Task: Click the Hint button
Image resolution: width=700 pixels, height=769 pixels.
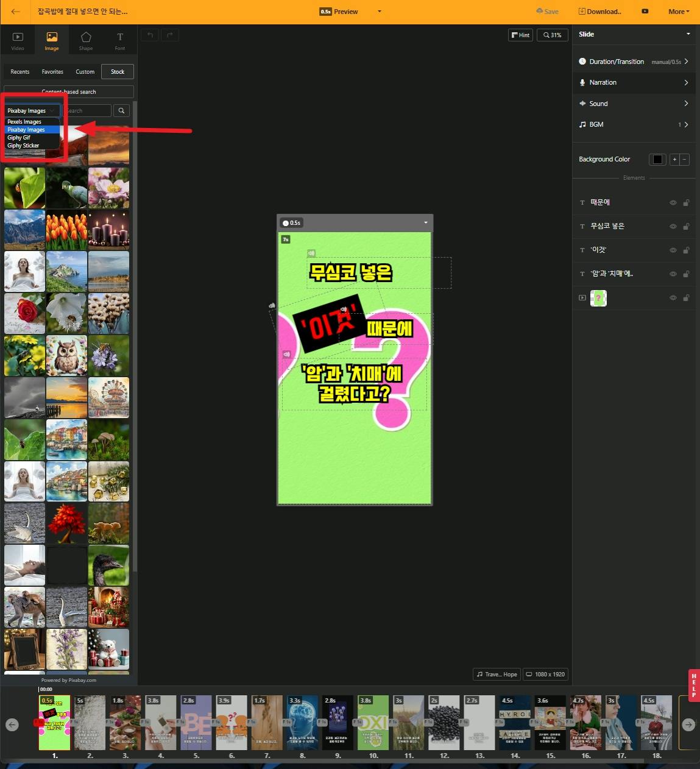Action: point(520,35)
